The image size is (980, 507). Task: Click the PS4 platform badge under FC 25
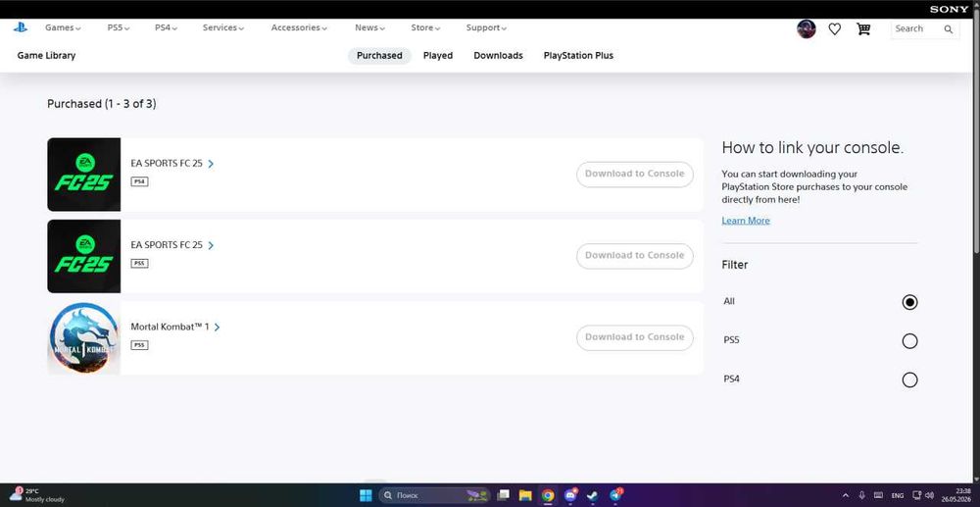(139, 182)
